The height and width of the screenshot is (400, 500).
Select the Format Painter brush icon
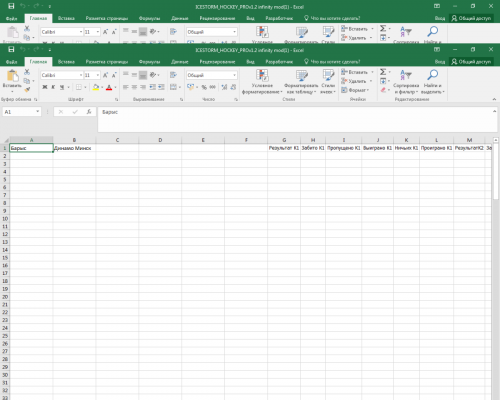pyautogui.click(x=27, y=89)
